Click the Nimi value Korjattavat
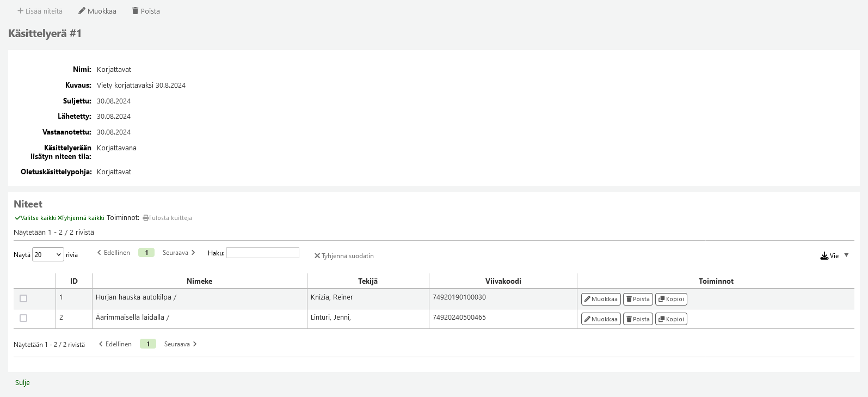This screenshot has width=868, height=397. 114,70
